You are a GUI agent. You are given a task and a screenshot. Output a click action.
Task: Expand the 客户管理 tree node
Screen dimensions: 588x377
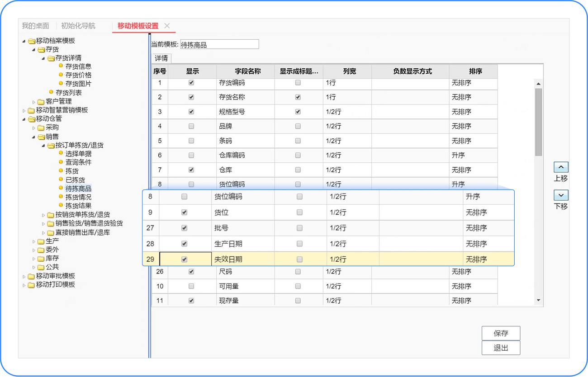pos(34,102)
